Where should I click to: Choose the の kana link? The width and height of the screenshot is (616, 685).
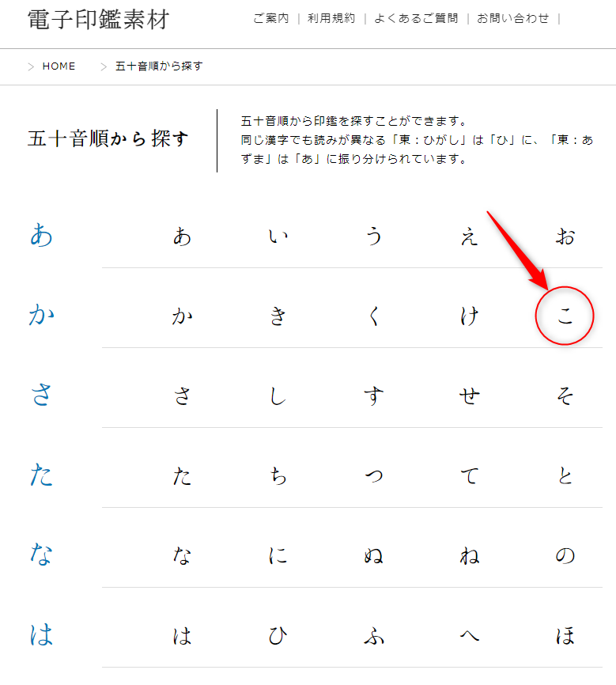tap(565, 556)
